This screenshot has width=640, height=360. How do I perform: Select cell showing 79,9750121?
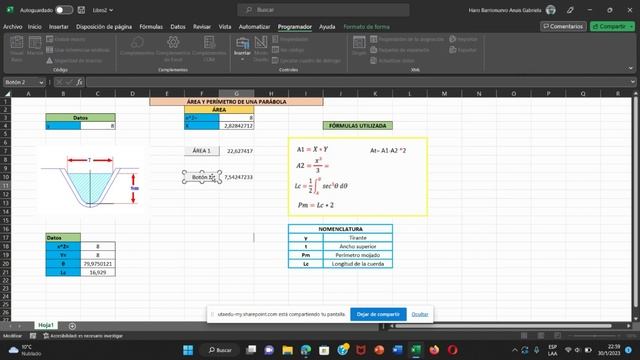(98, 264)
